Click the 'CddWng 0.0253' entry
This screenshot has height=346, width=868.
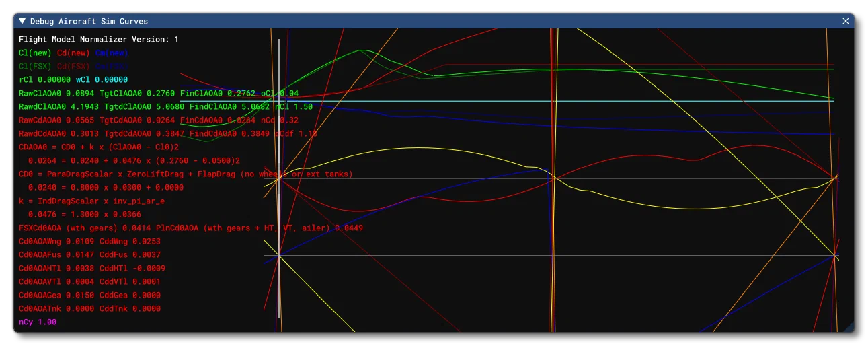pos(130,241)
